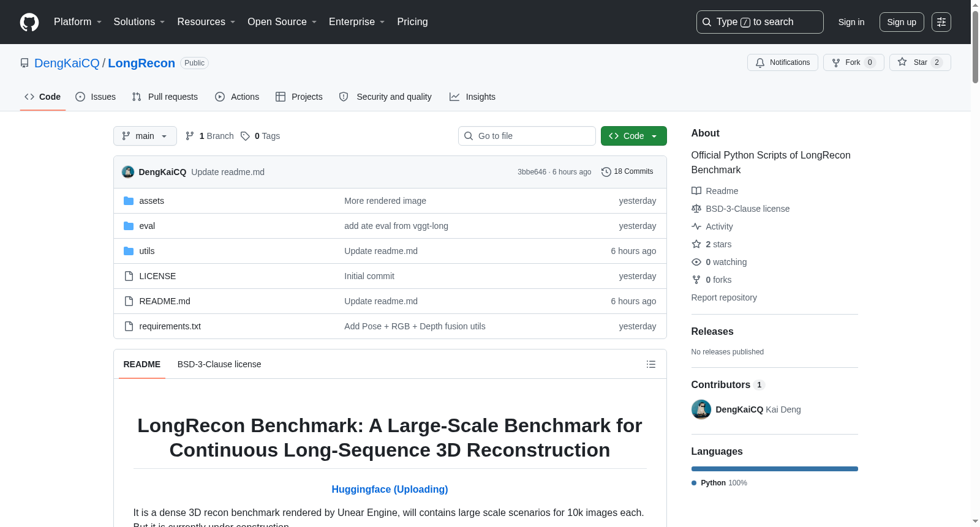
Task: Click the Type / to search box
Action: point(760,22)
